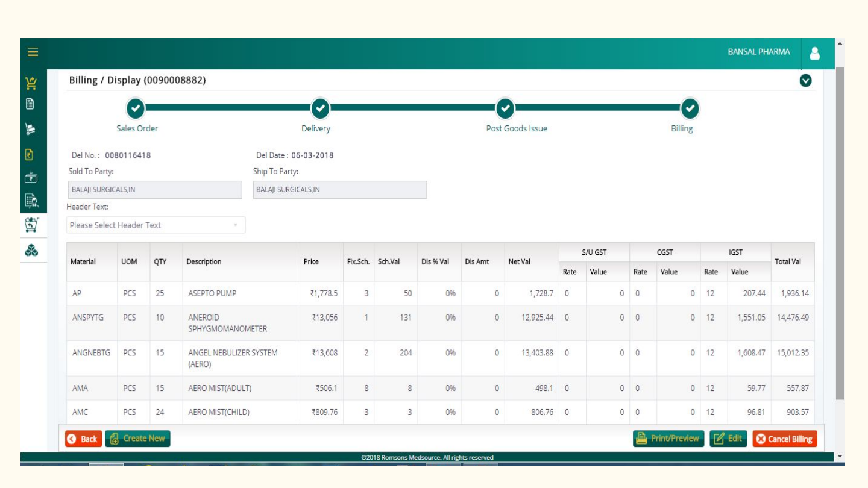
Task: Click the delivery date 06-03-2018
Action: tap(312, 155)
